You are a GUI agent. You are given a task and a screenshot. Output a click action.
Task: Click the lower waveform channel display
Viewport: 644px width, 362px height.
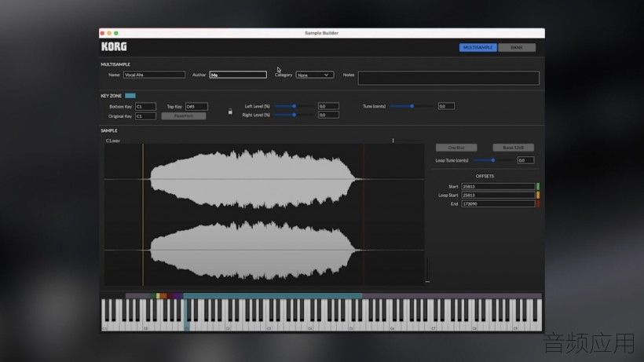coord(264,250)
